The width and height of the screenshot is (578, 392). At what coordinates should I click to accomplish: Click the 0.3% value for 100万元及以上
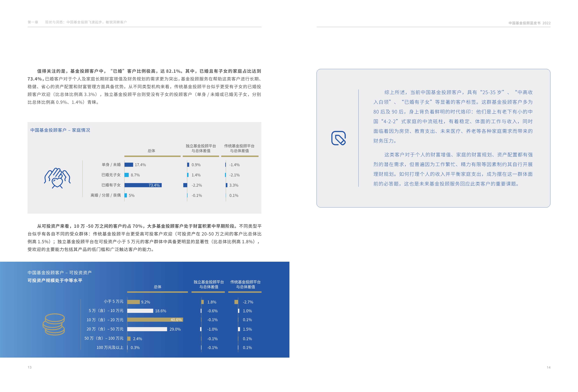pos(135,347)
